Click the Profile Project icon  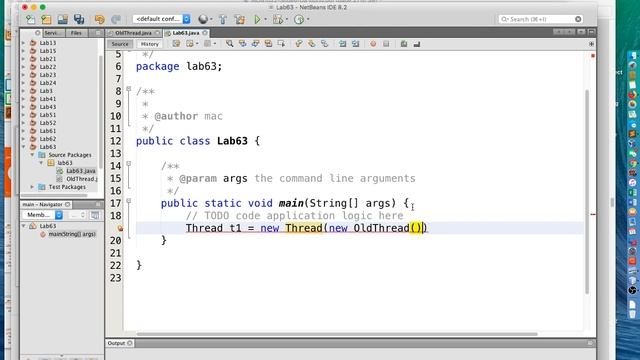(x=299, y=19)
